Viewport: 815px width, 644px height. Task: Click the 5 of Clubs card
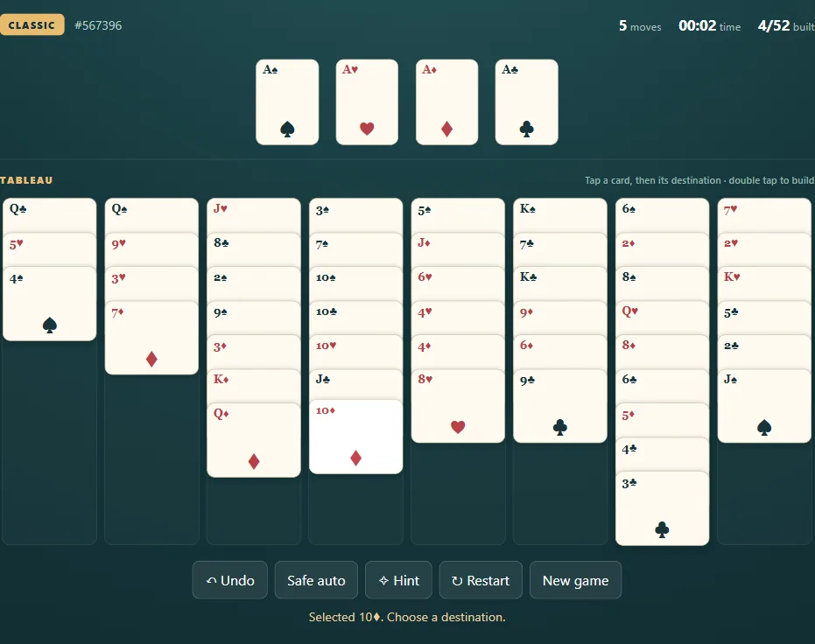[x=764, y=318]
